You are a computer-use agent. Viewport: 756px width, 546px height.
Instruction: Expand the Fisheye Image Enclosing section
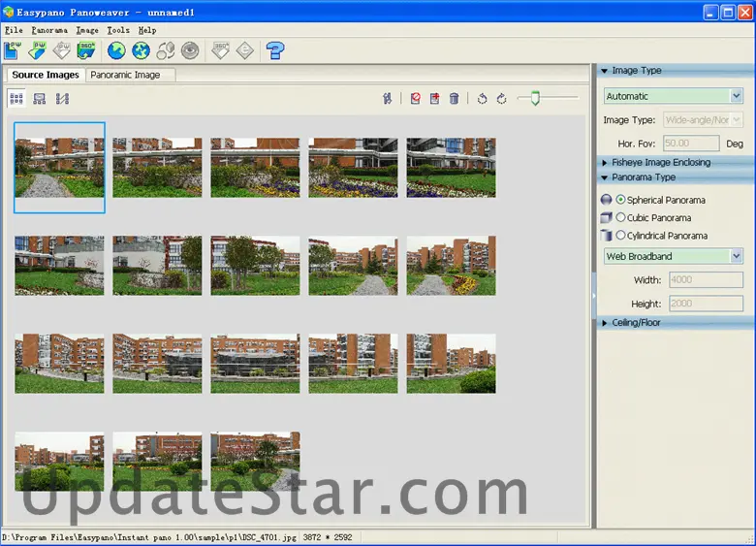[660, 162]
